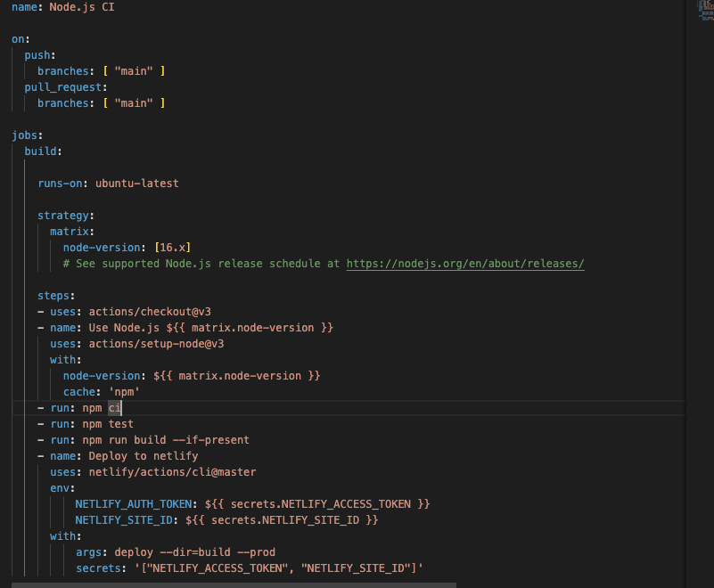Click 'actions/checkout@v3' text

[150, 312]
